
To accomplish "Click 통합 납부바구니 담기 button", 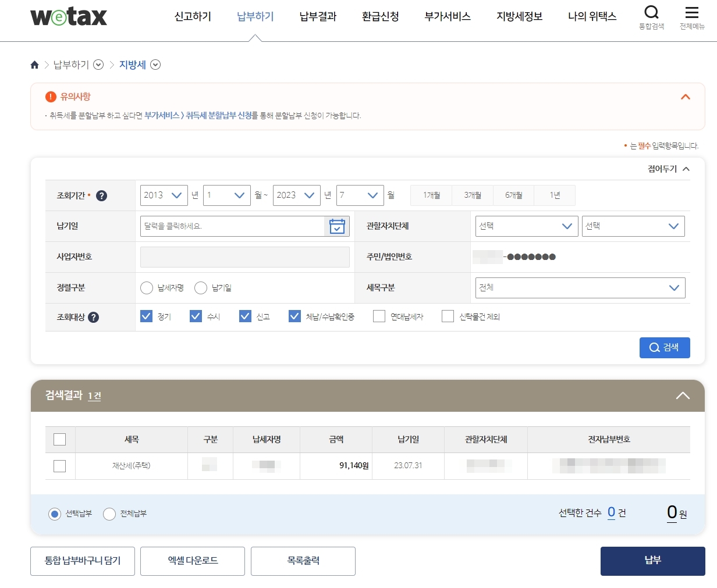I will [x=83, y=561].
